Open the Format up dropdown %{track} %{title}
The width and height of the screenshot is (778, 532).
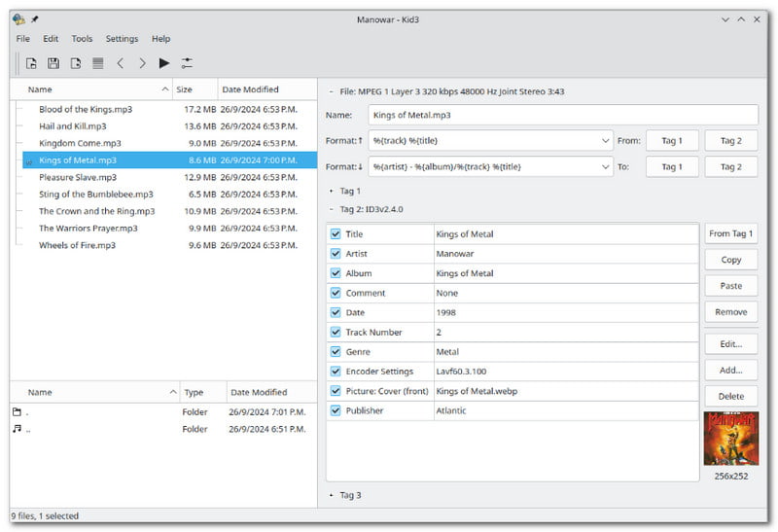point(491,141)
